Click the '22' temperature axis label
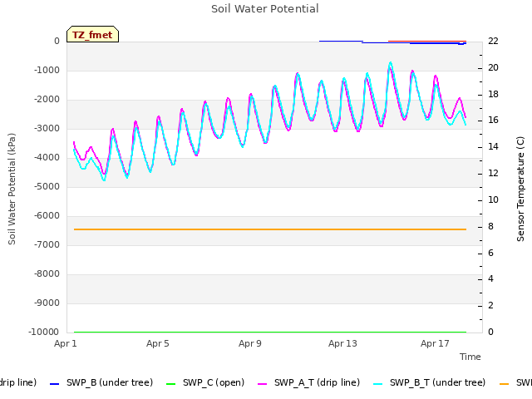The height and width of the screenshot is (399, 532). coord(493,41)
